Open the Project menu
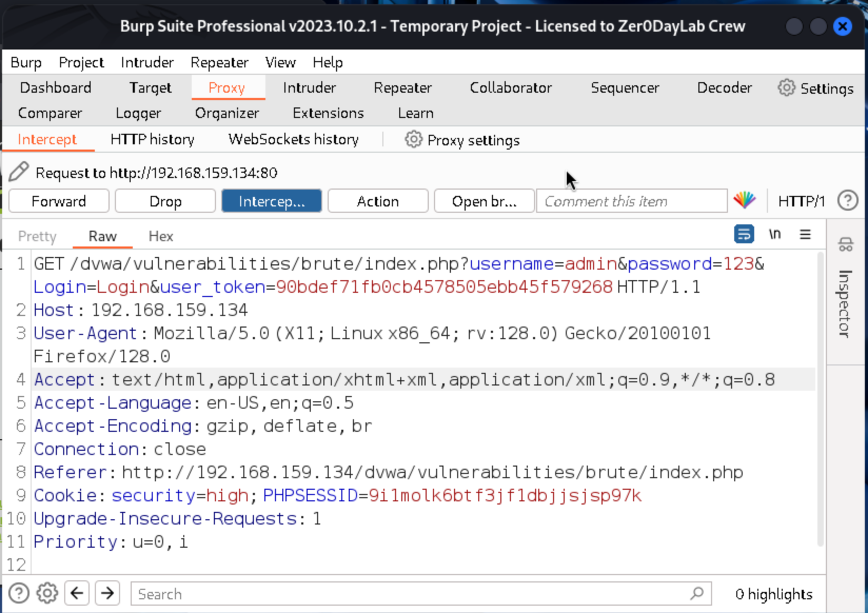Viewport: 868px width, 613px height. [81, 63]
